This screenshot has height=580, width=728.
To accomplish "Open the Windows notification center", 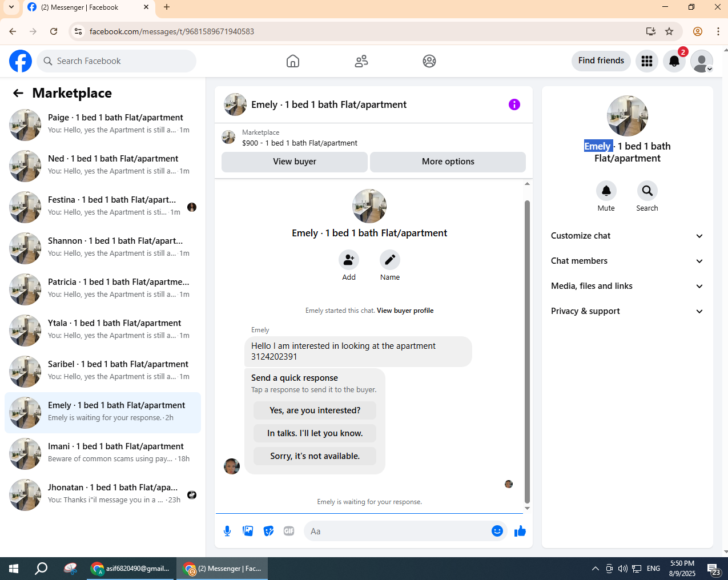I will [714, 569].
